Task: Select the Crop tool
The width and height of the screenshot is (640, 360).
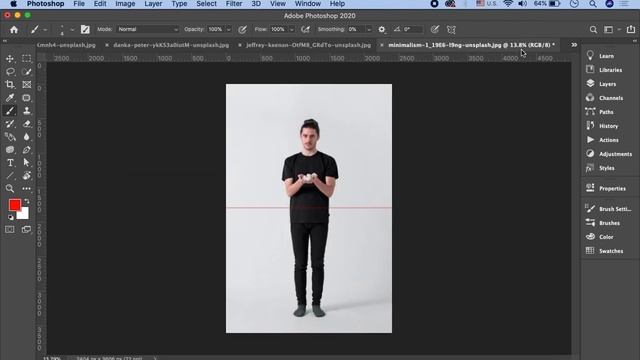Action: (10, 84)
